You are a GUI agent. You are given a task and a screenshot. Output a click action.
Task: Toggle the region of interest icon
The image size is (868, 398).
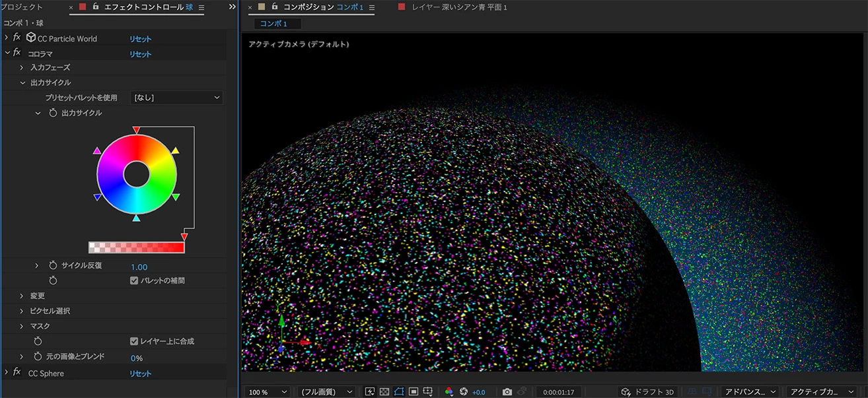click(x=413, y=392)
